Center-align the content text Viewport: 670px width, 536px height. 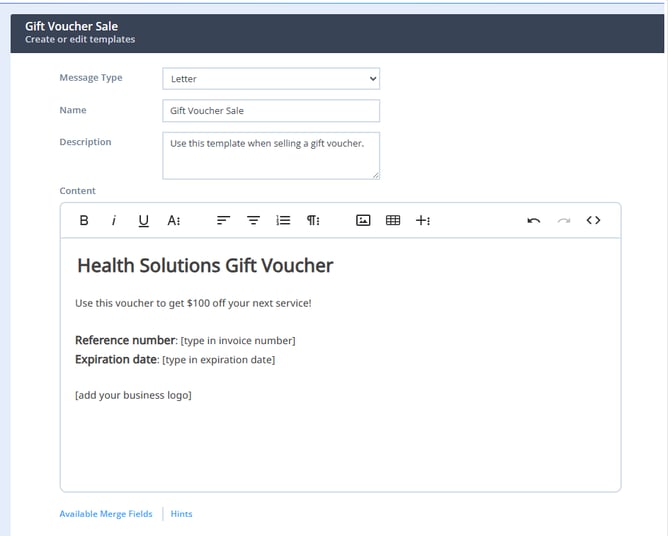click(253, 220)
